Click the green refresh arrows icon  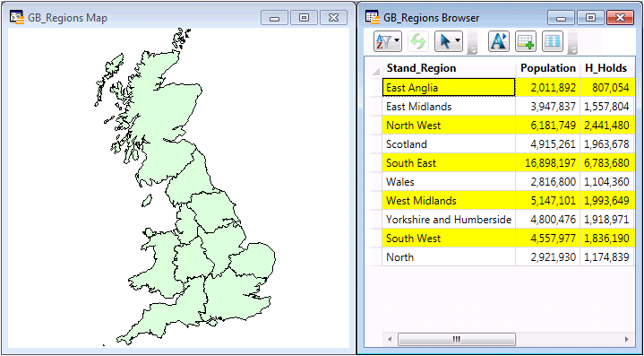(418, 41)
